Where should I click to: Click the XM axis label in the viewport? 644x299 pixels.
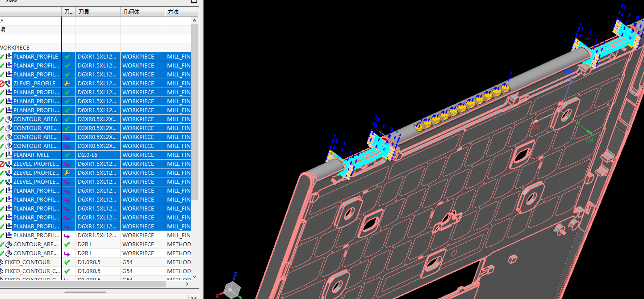point(536,127)
